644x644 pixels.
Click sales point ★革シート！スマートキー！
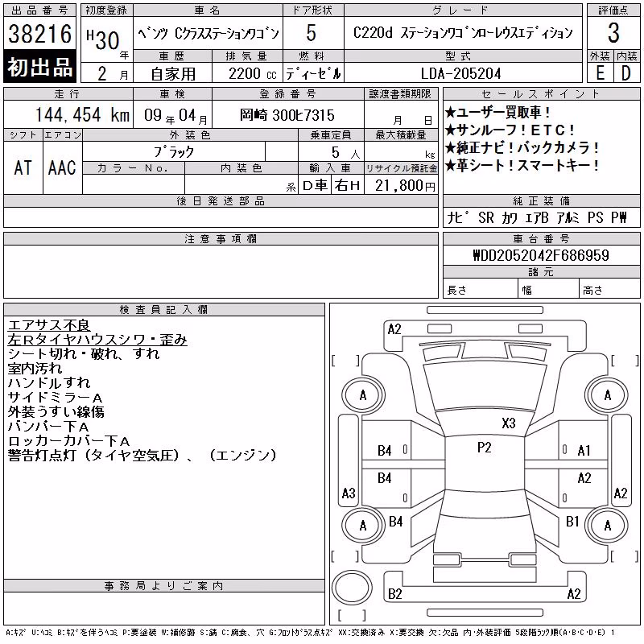pos(522,166)
